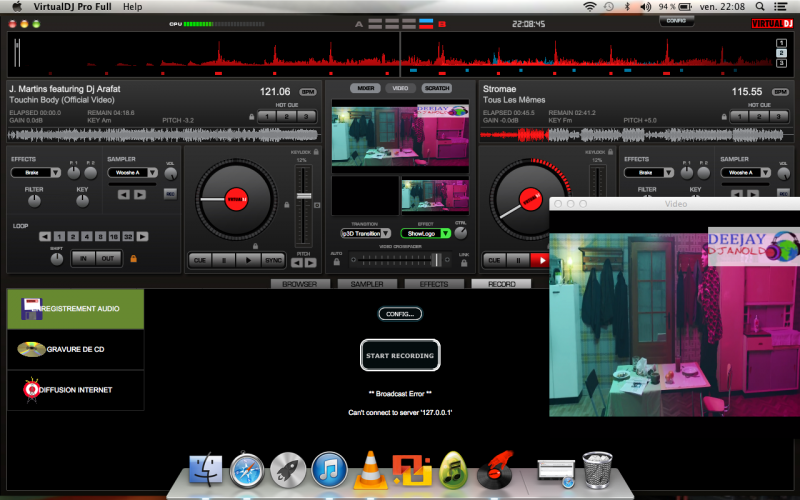Click the left deck SYNC button
The image size is (800, 500).
pos(273,260)
